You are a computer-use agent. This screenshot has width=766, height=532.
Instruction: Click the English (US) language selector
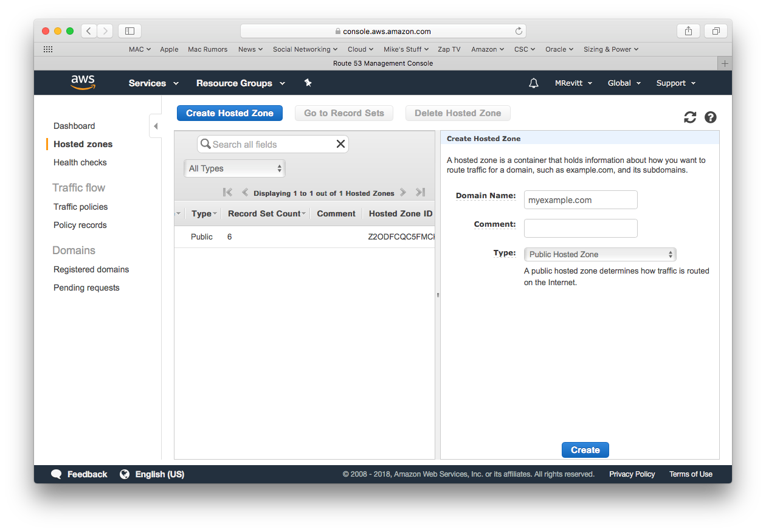coord(159,474)
